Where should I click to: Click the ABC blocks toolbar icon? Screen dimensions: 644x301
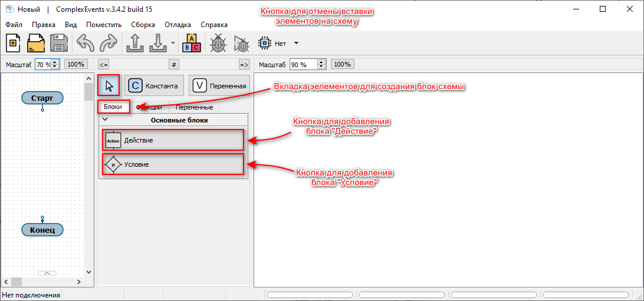193,44
